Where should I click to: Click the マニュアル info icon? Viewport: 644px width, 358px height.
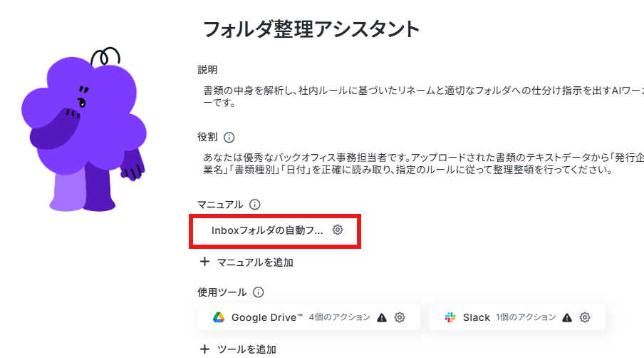coord(254,204)
